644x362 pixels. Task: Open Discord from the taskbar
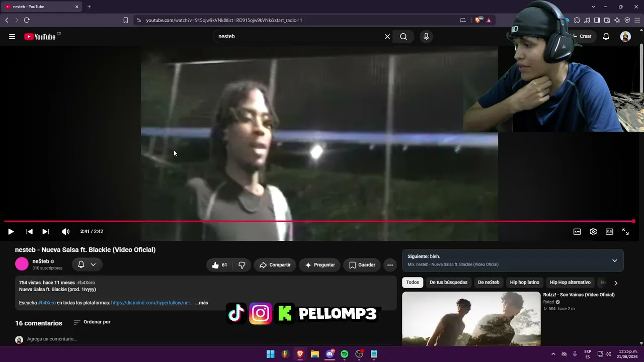click(x=330, y=354)
